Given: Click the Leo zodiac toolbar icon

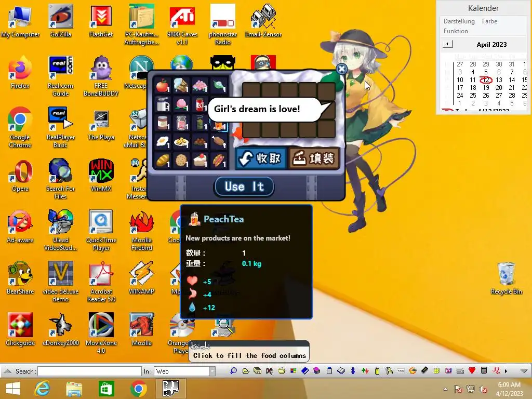Looking at the screenshot, I should 496,370.
